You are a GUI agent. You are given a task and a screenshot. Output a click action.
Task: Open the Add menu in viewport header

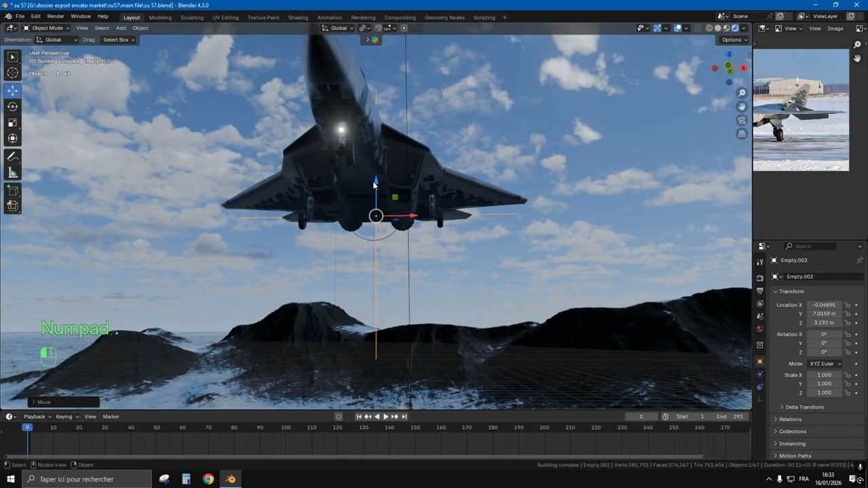click(x=121, y=28)
